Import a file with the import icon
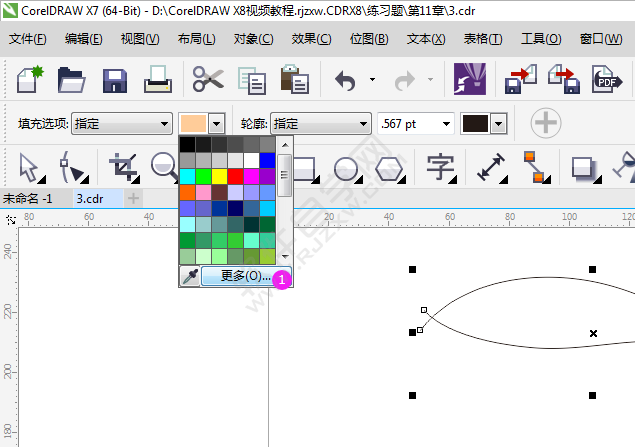Image resolution: width=635 pixels, height=447 pixels. [521, 79]
